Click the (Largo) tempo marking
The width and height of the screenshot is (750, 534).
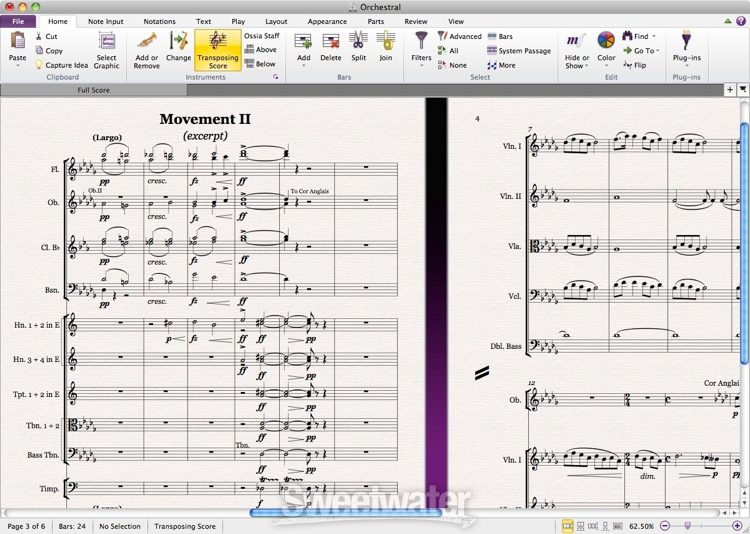point(107,138)
